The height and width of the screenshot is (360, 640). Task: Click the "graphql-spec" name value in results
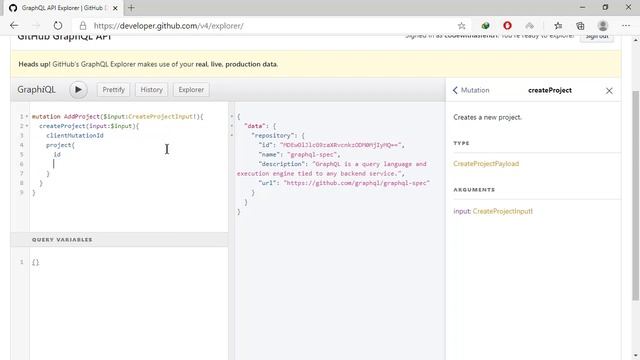312,155
